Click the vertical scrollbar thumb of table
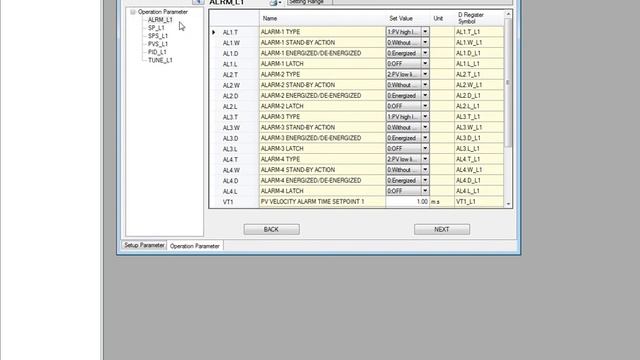This screenshot has width=640, height=360. pos(508,82)
